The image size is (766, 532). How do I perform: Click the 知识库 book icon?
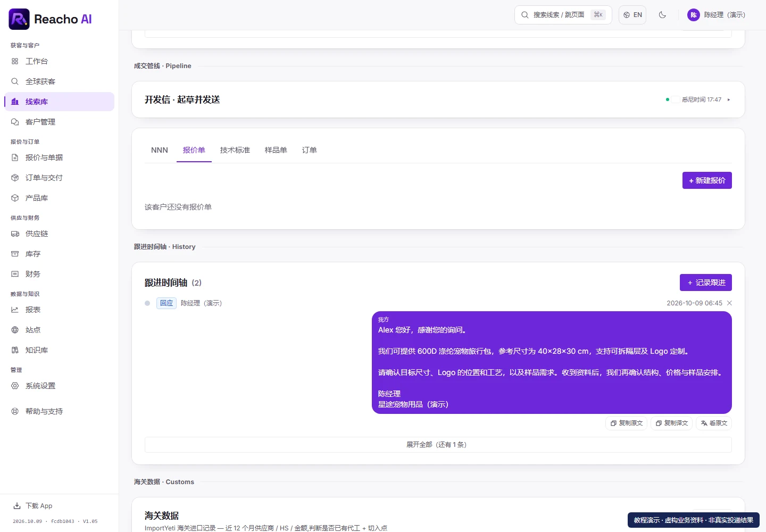[x=15, y=350]
